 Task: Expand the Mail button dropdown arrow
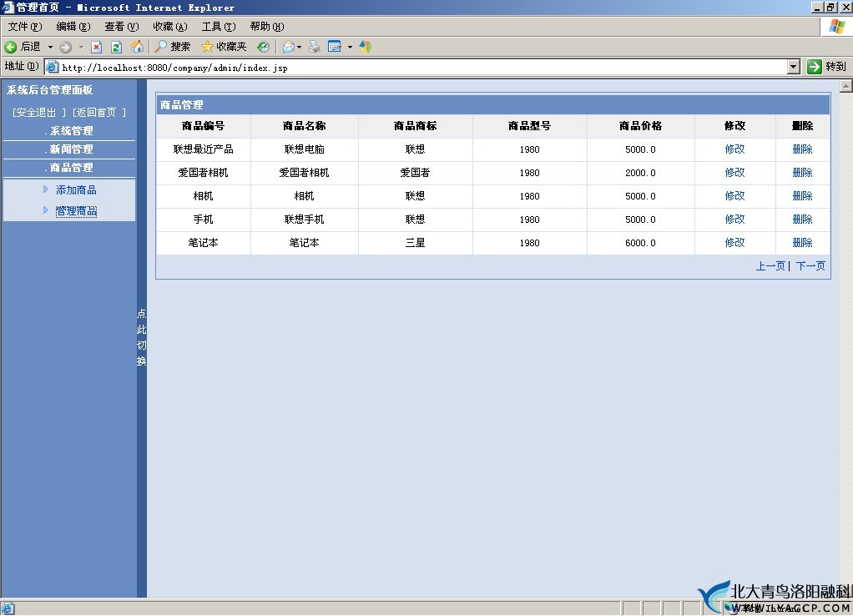coord(299,47)
